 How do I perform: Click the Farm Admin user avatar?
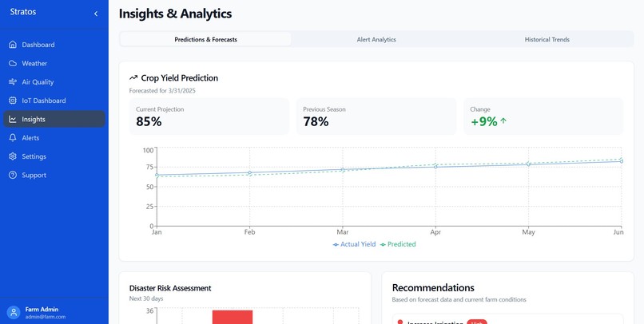13,312
